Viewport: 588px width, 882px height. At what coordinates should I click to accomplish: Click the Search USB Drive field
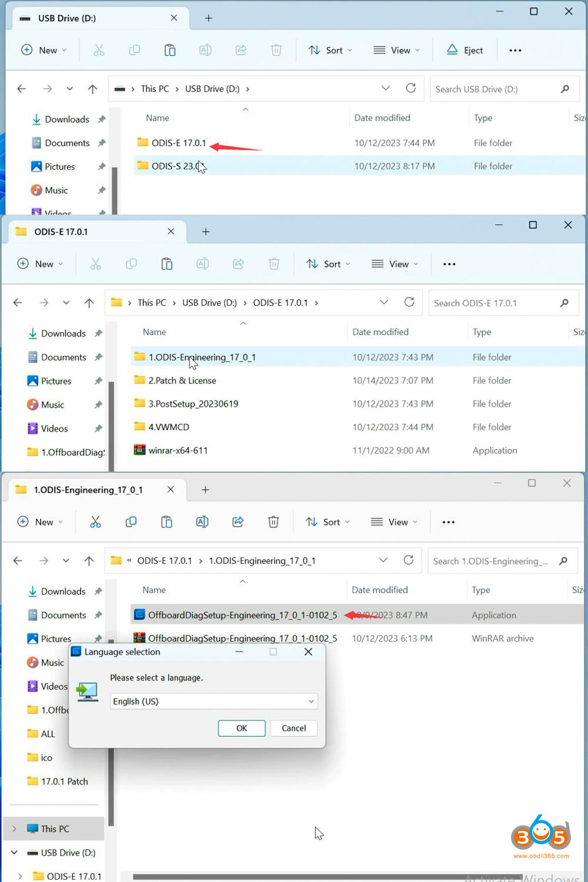[x=504, y=88]
